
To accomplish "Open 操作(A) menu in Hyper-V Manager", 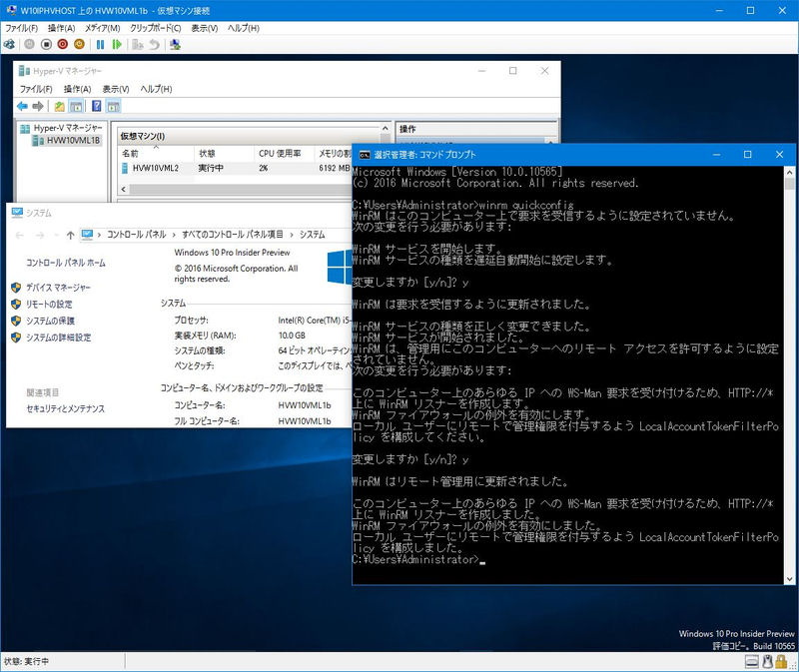I will (x=78, y=89).
